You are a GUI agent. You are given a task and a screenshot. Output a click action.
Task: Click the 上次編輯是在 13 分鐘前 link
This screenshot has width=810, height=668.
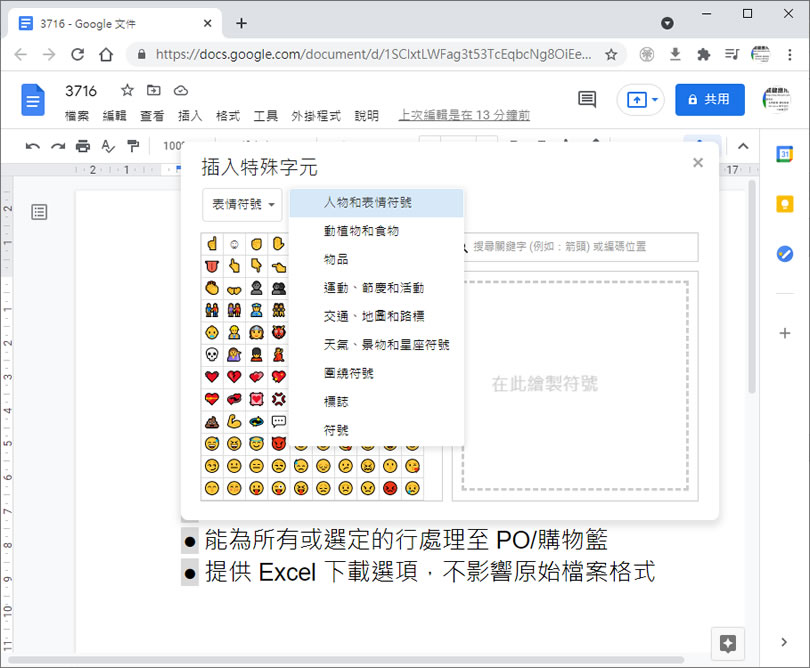(464, 116)
